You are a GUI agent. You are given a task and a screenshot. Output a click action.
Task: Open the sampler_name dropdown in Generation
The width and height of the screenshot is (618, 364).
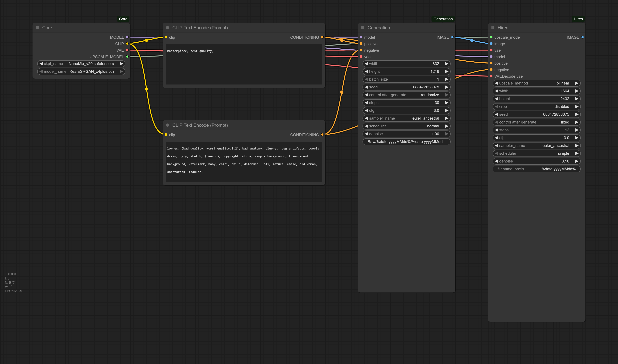tap(406, 118)
